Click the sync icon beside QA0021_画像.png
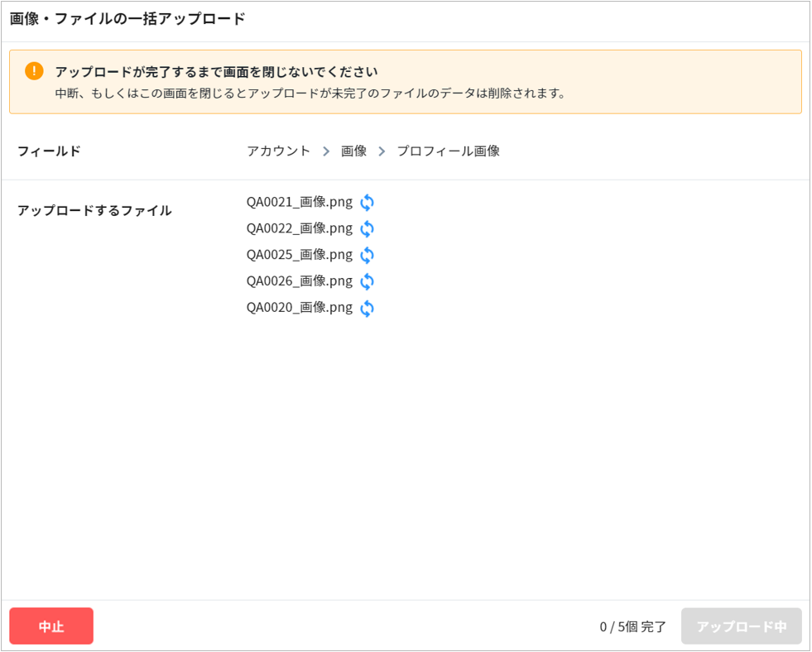812x652 pixels. pyautogui.click(x=367, y=203)
